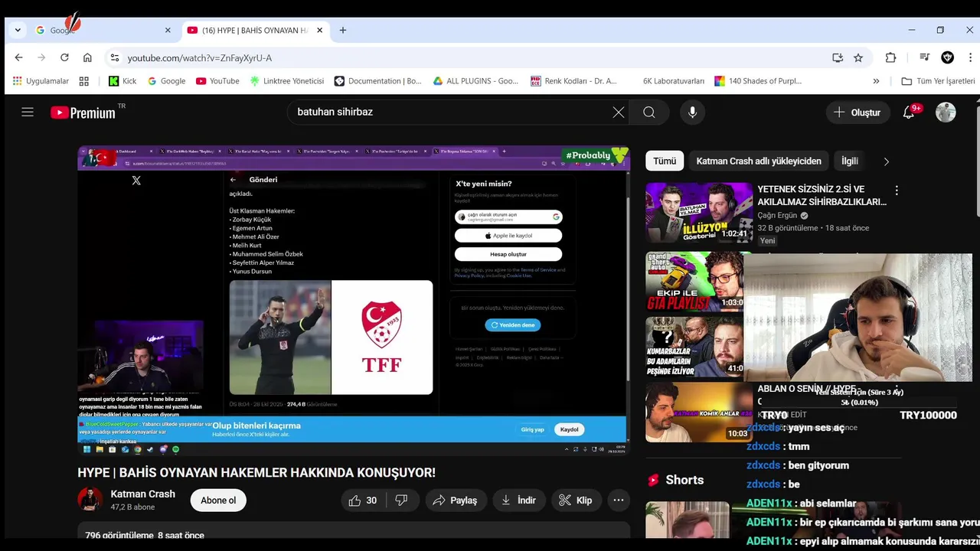Clear the search box with the X
Viewport: 980px width, 551px height.
tap(619, 112)
